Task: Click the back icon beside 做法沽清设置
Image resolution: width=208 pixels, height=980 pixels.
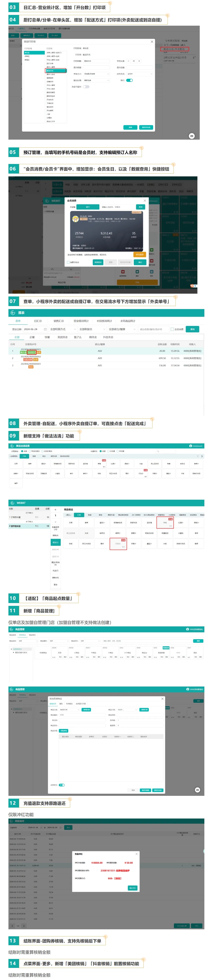Action: [x=13, y=446]
